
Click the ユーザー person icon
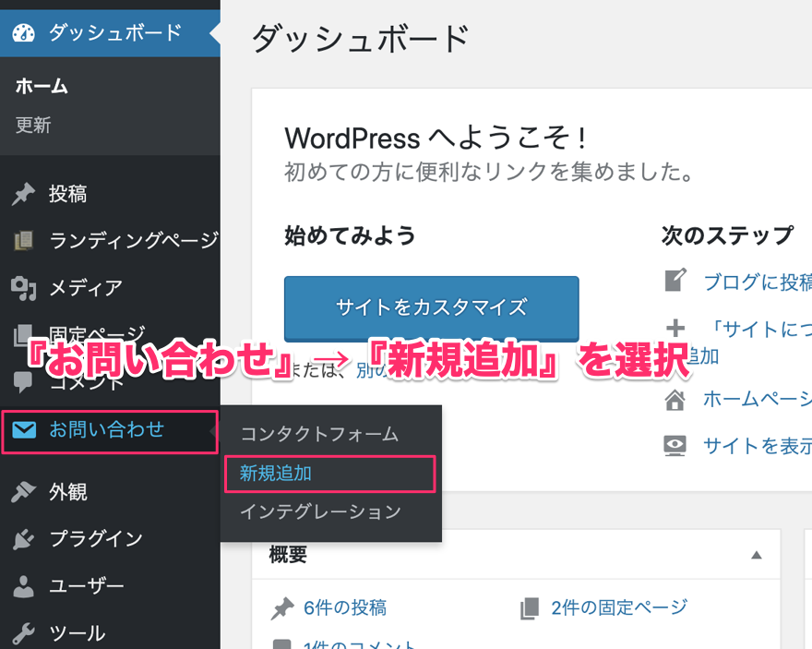click(x=24, y=586)
